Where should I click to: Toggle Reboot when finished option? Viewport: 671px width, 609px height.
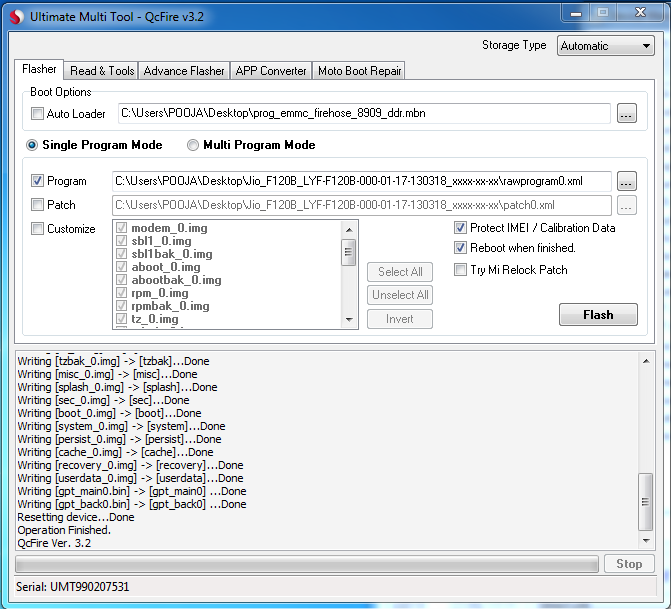point(460,247)
